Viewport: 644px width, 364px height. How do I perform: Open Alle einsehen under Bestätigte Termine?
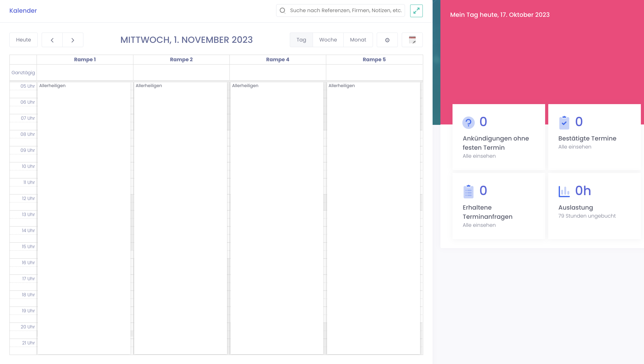[575, 147]
